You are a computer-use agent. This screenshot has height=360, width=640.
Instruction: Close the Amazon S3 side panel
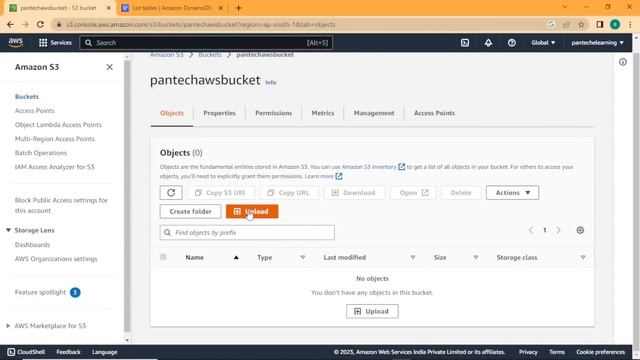(x=109, y=67)
